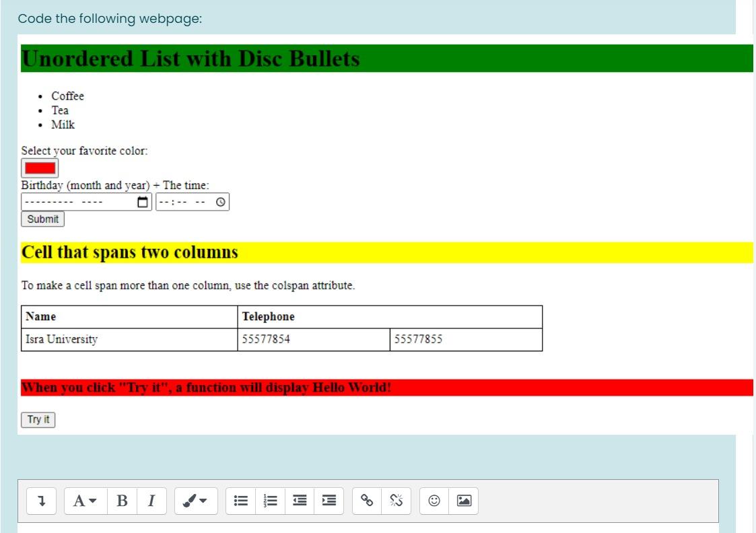Click the 'Coffee' list item
Screen dimensions: 756x533
[67, 96]
